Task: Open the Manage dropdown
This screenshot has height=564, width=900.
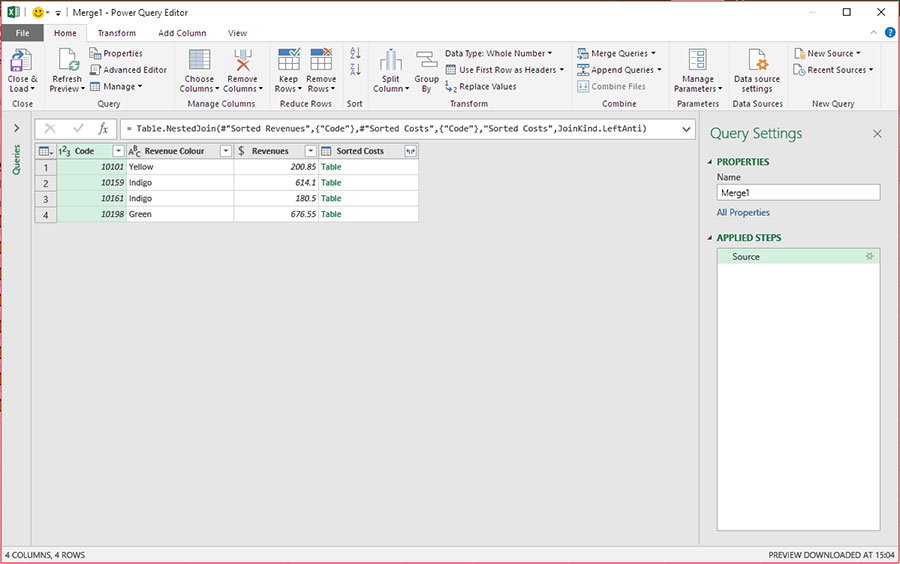Action: (115, 87)
